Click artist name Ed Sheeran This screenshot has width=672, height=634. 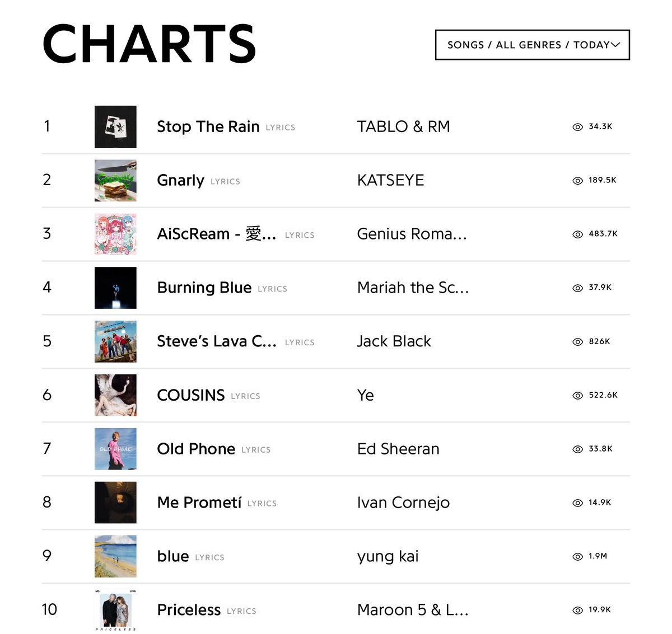click(x=398, y=449)
